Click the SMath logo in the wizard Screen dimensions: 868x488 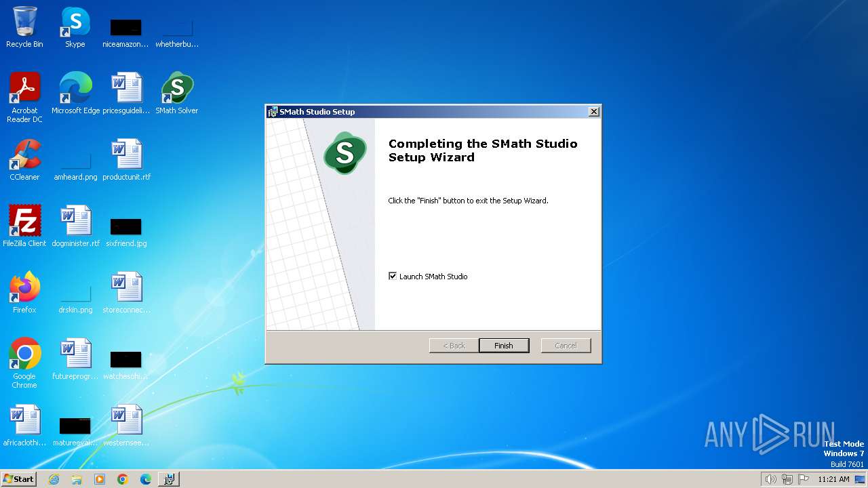[345, 153]
